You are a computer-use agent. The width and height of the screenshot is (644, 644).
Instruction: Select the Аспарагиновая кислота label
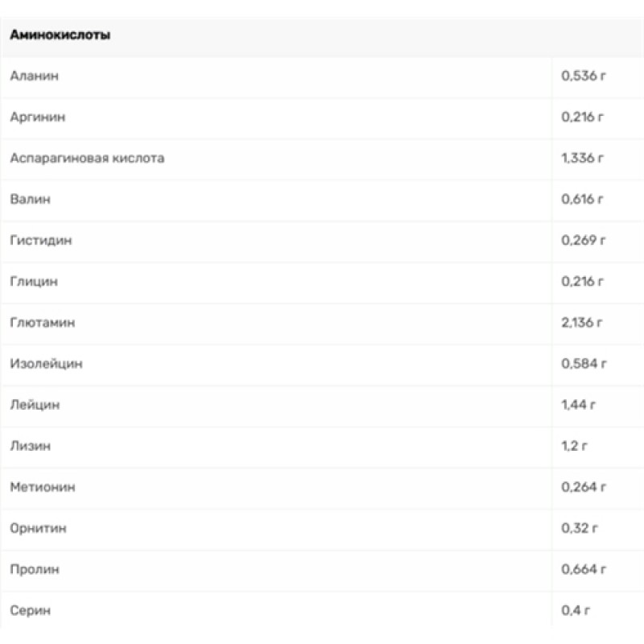(87, 159)
